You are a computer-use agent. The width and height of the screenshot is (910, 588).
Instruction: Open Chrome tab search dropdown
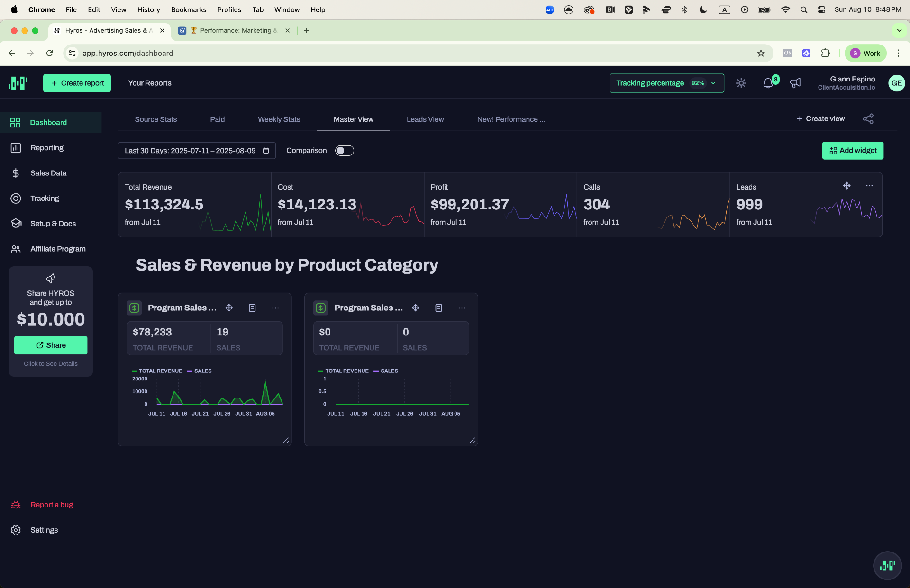[x=899, y=30]
